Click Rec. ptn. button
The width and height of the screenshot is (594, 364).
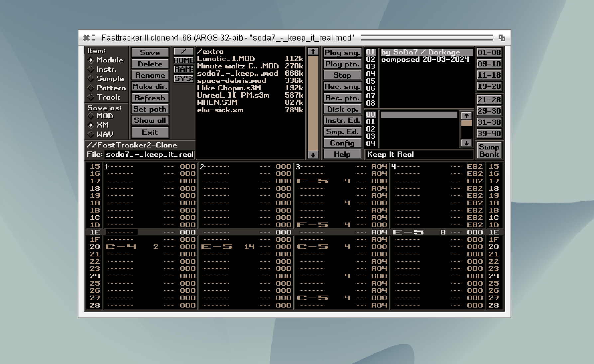pos(342,98)
